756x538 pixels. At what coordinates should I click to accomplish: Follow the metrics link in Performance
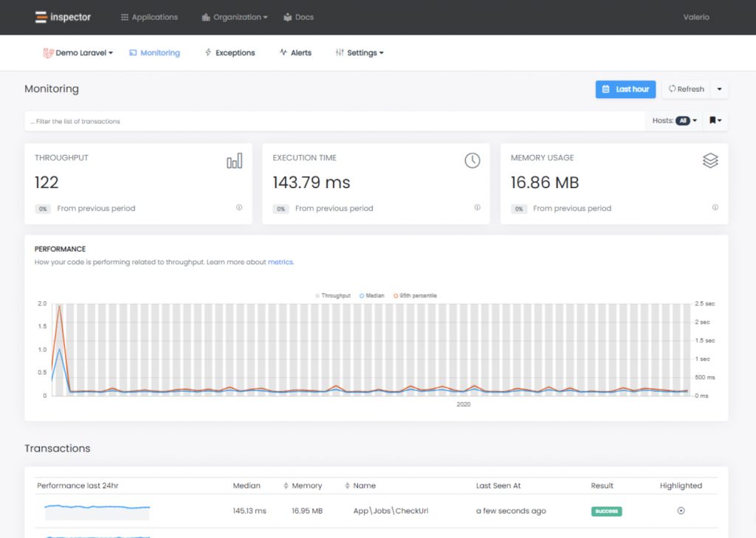(x=280, y=262)
